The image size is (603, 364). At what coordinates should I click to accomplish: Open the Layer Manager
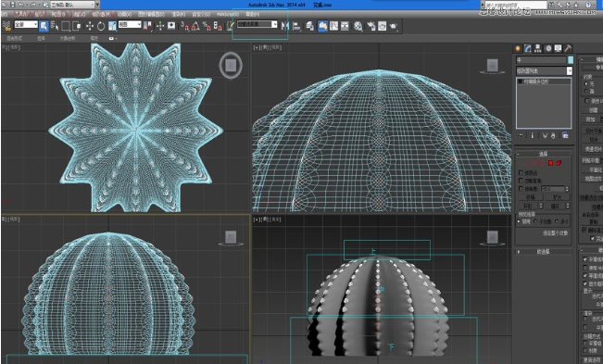(x=309, y=26)
